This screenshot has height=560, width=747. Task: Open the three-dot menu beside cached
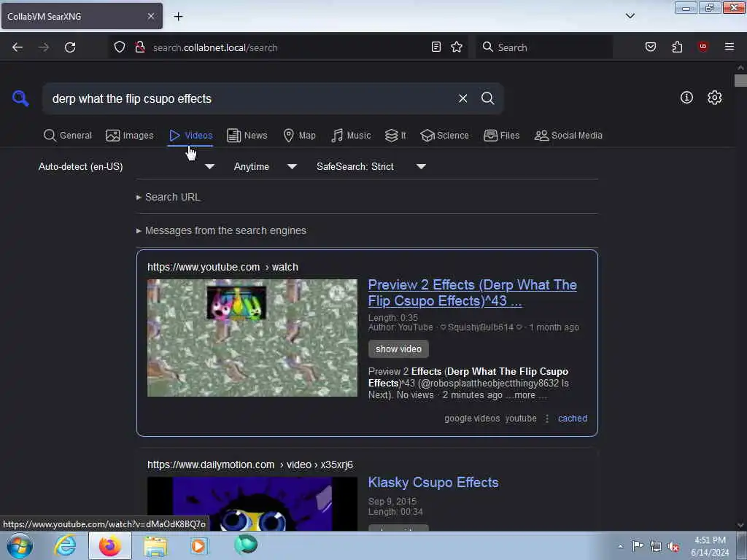click(547, 419)
